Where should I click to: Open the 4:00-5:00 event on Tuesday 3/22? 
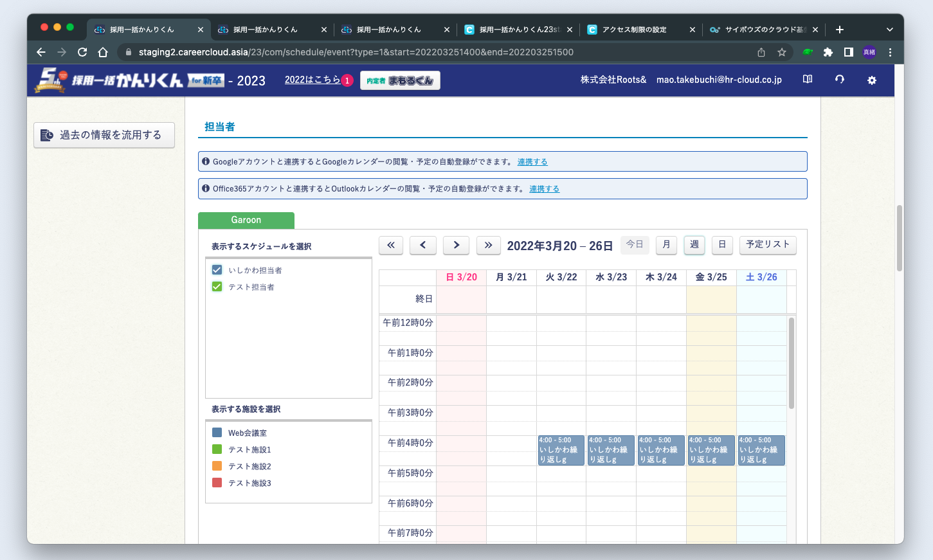point(561,450)
